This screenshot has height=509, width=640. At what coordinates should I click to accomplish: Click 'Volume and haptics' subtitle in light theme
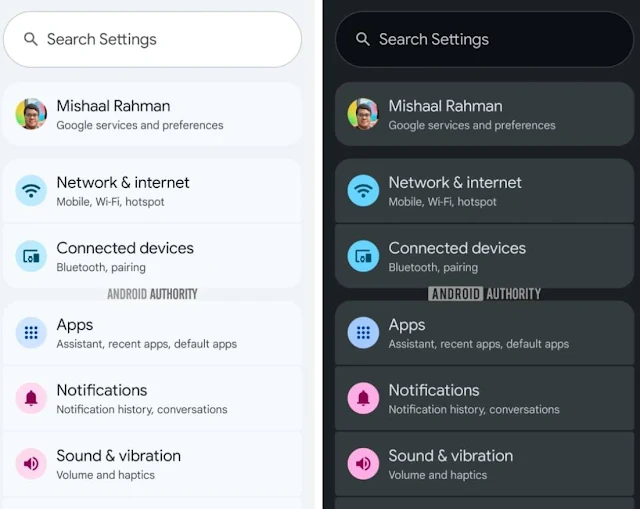click(x=105, y=475)
